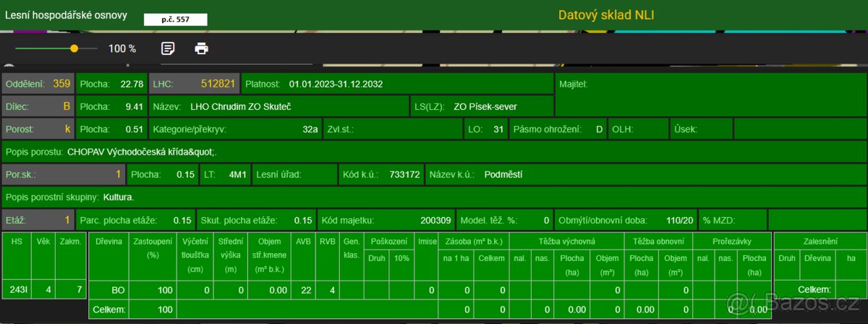Click the Celkem row label in species table
Screen dimensions: 868x324
(109, 310)
